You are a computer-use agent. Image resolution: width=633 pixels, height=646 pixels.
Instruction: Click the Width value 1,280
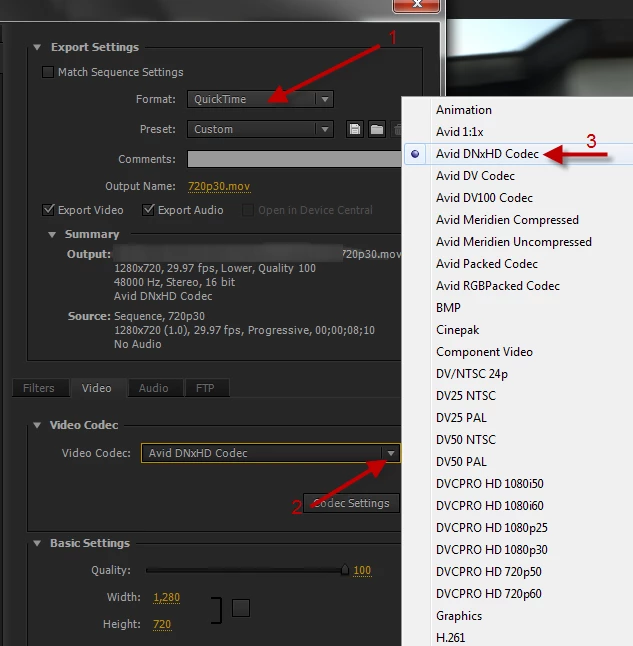tap(166, 597)
